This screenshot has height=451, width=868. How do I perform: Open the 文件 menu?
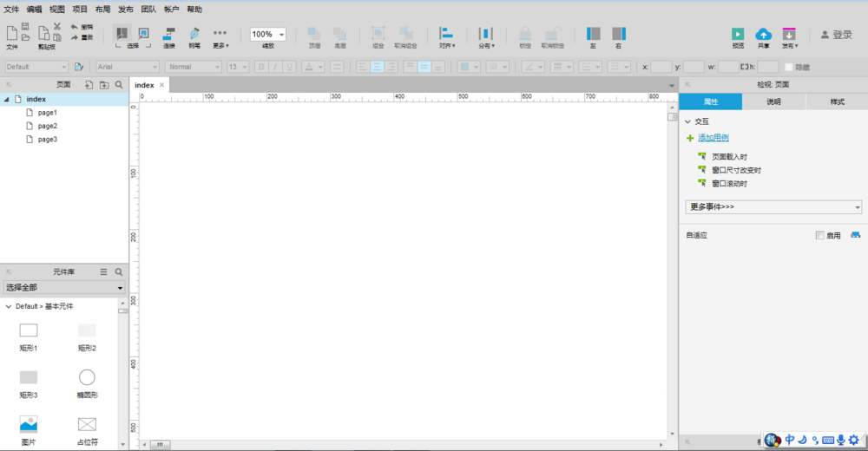point(11,10)
